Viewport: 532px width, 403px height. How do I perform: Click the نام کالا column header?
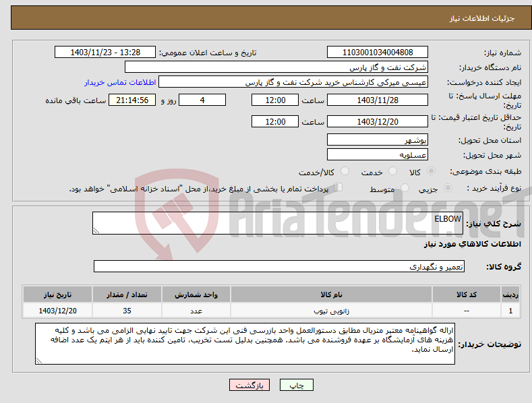pyautogui.click(x=331, y=294)
